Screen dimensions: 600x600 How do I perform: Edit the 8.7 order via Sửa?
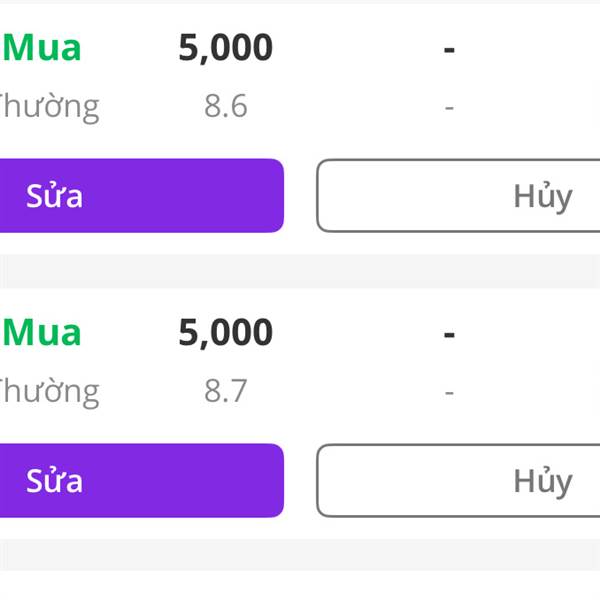point(140,481)
